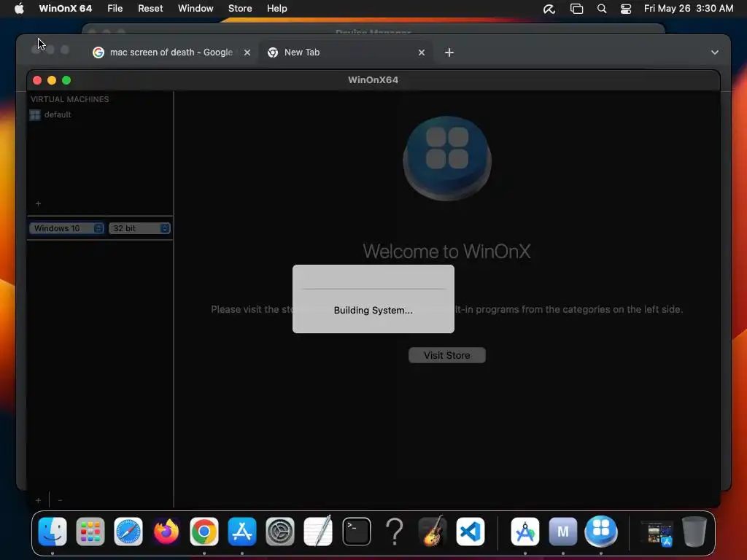The width and height of the screenshot is (747, 560).
Task: Click the bottom-left plus button in sidebar
Action: click(x=38, y=500)
